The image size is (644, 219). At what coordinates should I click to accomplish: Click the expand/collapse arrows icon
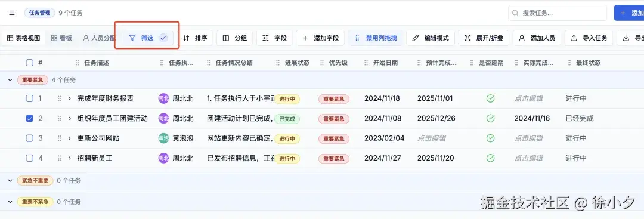click(467, 38)
